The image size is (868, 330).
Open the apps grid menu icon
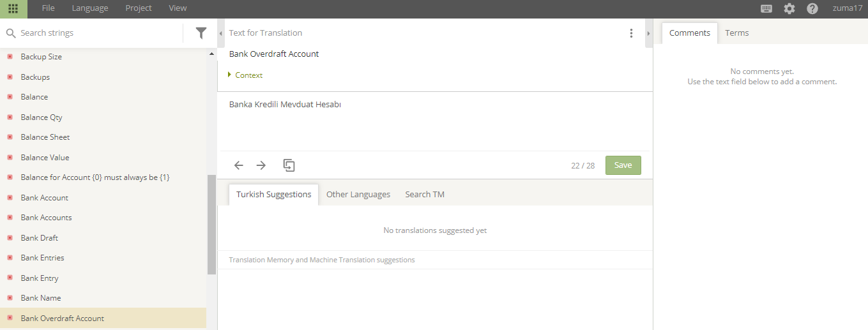tap(13, 8)
